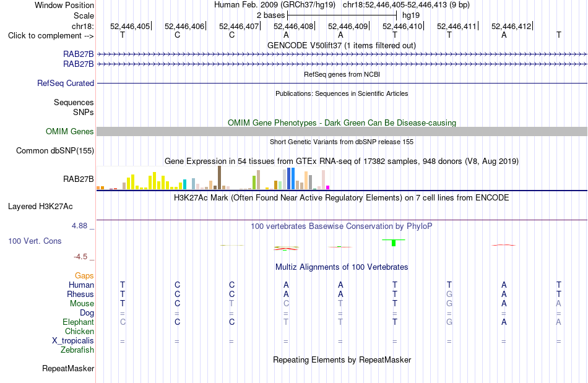588x383 pixels.
Task: Click the magenta bar at GTEx chart end
Action: 328,187
